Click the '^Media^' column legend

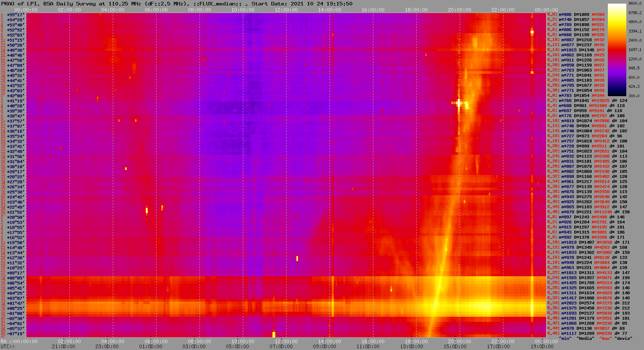[x=585, y=339]
